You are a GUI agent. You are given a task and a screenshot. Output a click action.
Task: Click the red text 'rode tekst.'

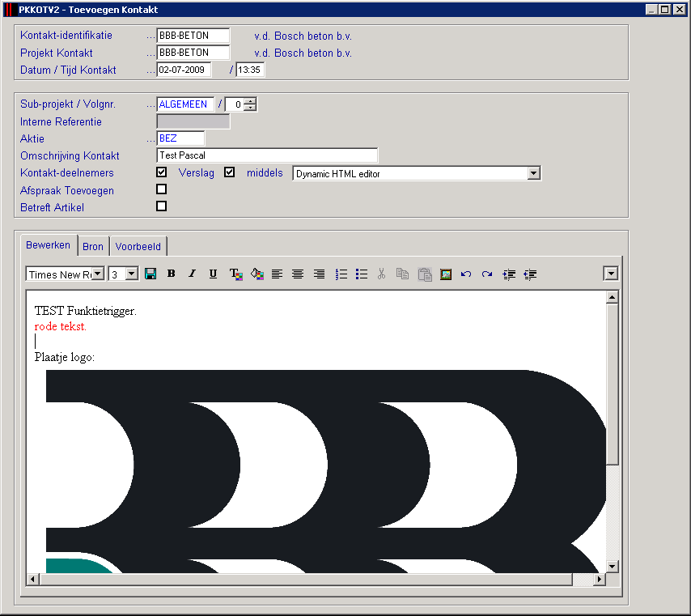(61, 327)
